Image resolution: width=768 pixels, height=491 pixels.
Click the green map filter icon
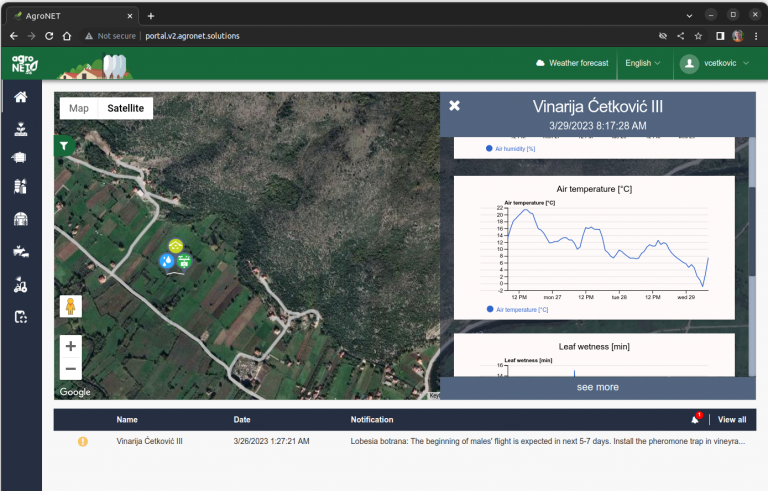point(64,146)
